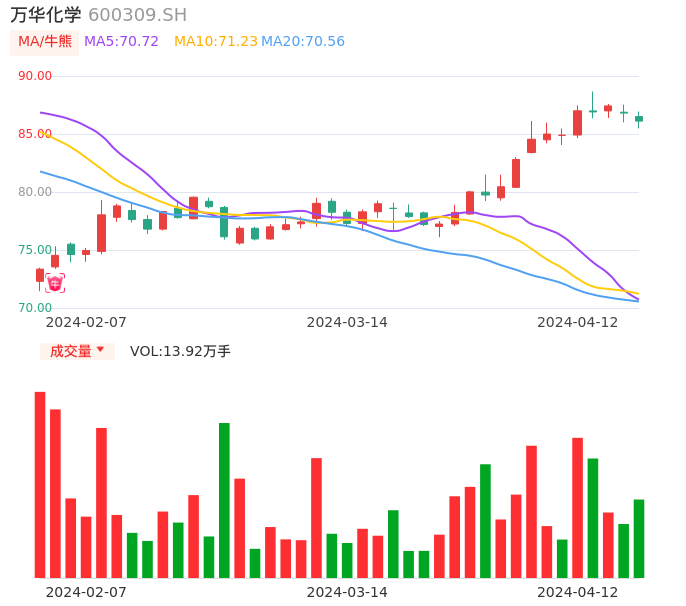Viewport: 686px width, 606px height.
Task: Toggle the MA10:71.23 legend label
Action: 215,42
